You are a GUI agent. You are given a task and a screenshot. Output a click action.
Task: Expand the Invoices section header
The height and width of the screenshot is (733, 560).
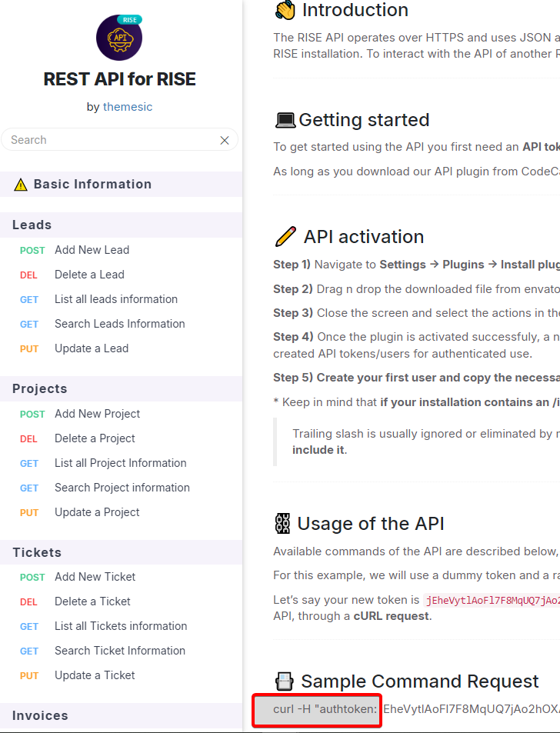(40, 715)
